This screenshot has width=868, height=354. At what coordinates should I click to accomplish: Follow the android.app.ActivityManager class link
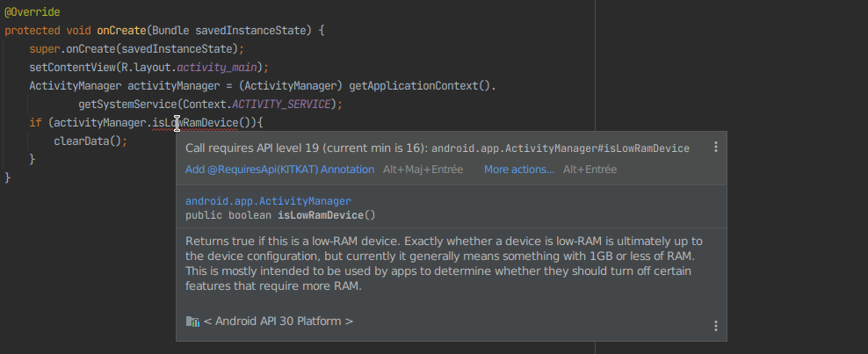point(268,201)
